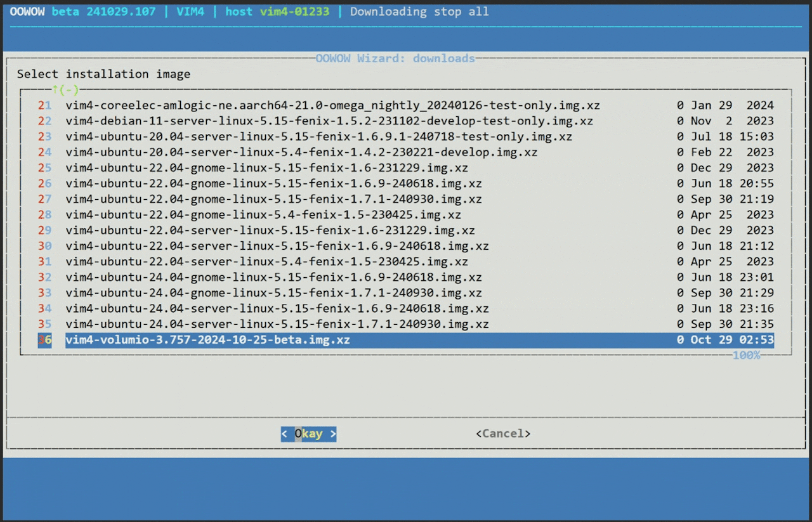This screenshot has height=522, width=812.
Task: Click the 'Select installation image' prompt text
Action: tap(103, 74)
